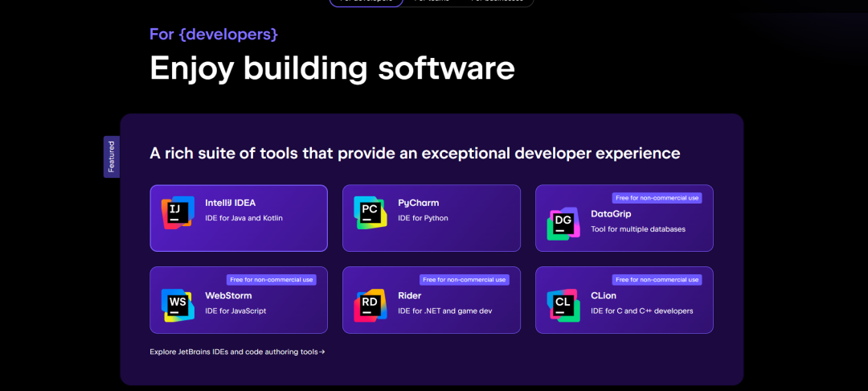
Task: Click DataGrip's Free for non-commercial use badge
Action: (657, 198)
